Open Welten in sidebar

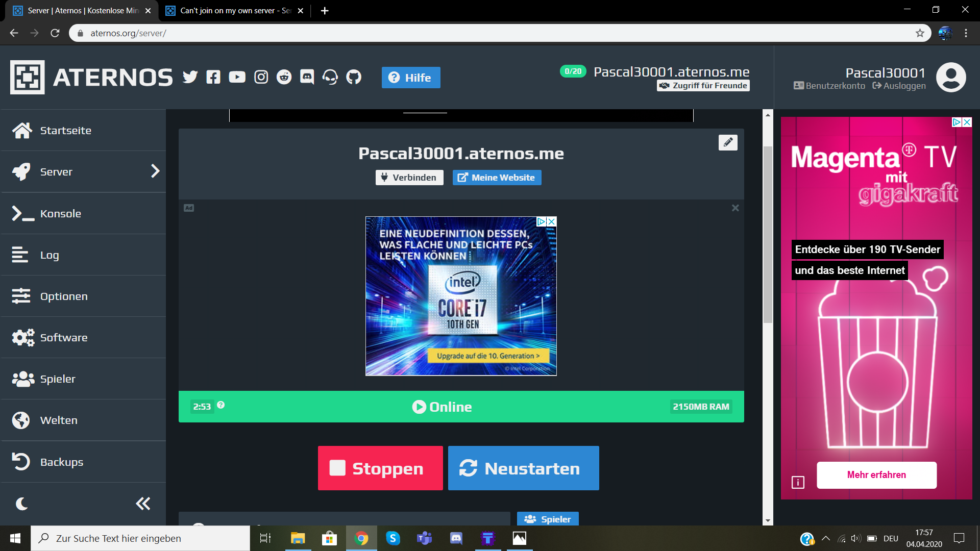pos(83,420)
